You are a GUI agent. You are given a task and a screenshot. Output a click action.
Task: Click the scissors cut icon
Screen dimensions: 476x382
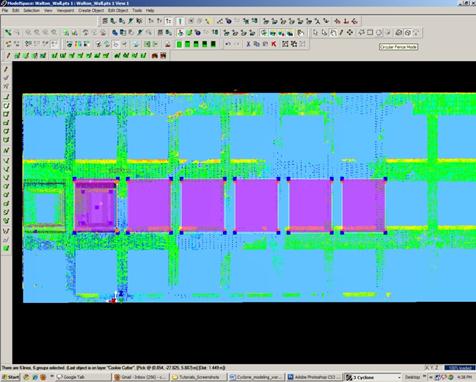tap(248, 44)
